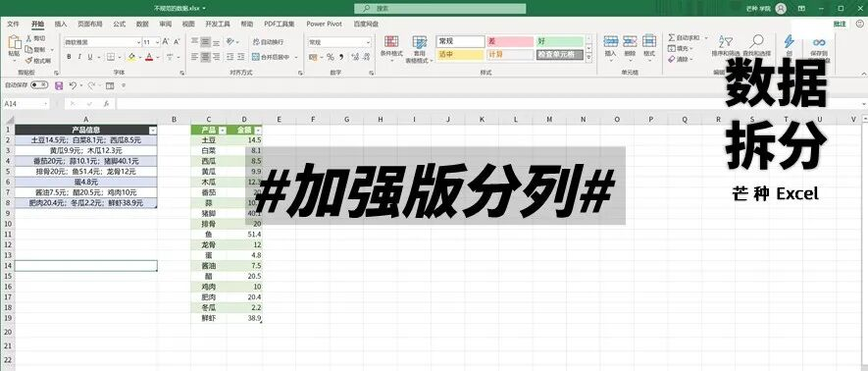Select cell containing 土豆14.5元；白菜8.1元；西瓜8.5元
868x371 pixels.
click(x=85, y=140)
